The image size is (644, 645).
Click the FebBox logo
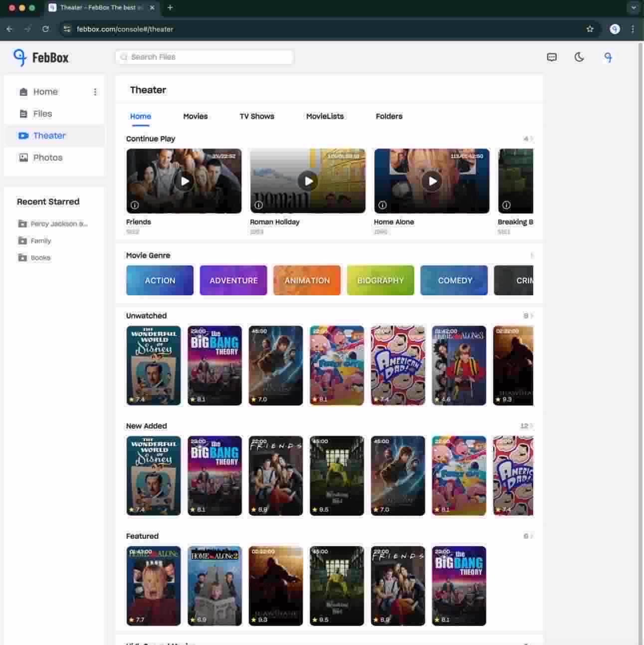click(x=41, y=57)
